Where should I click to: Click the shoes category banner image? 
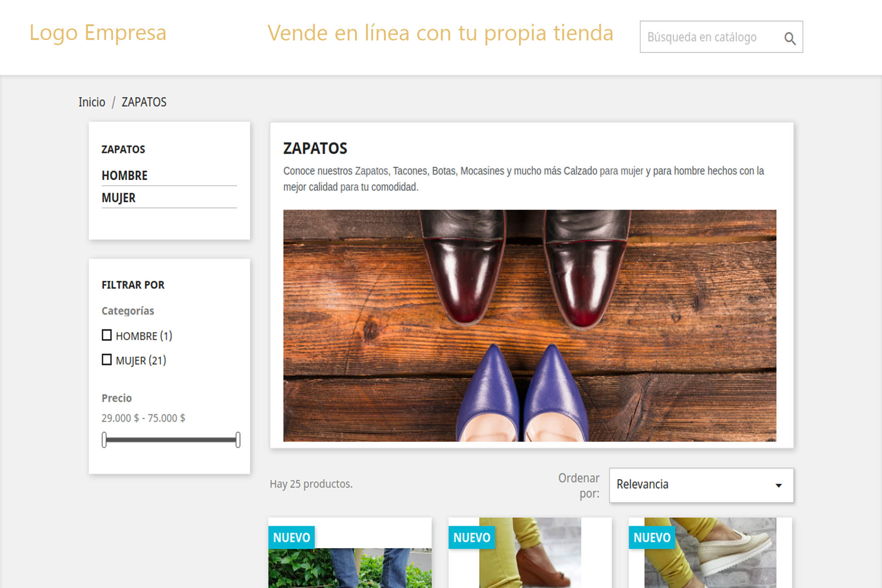coord(529,325)
